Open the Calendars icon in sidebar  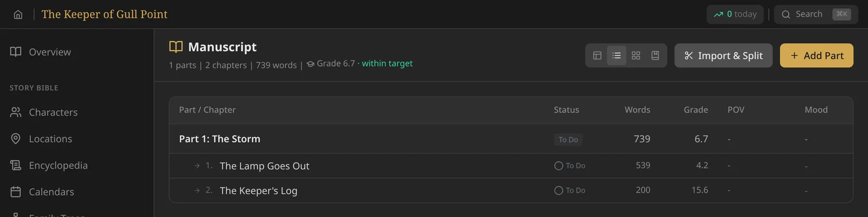pos(16,192)
